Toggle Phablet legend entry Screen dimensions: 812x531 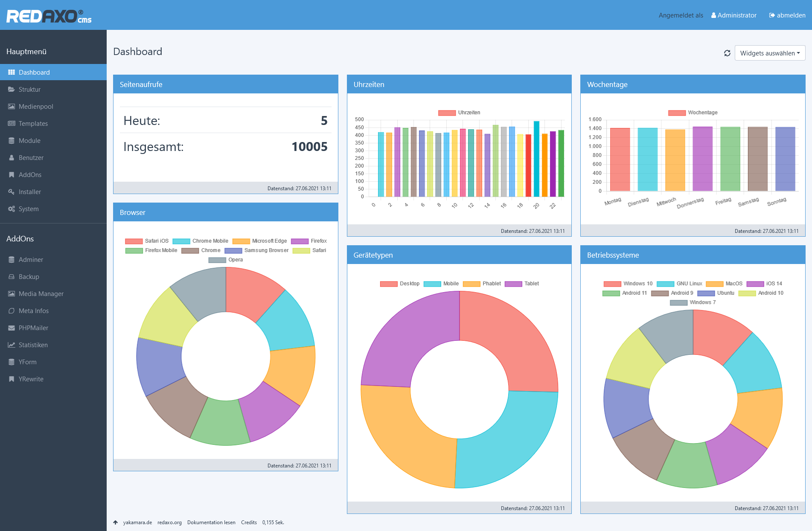click(x=482, y=284)
